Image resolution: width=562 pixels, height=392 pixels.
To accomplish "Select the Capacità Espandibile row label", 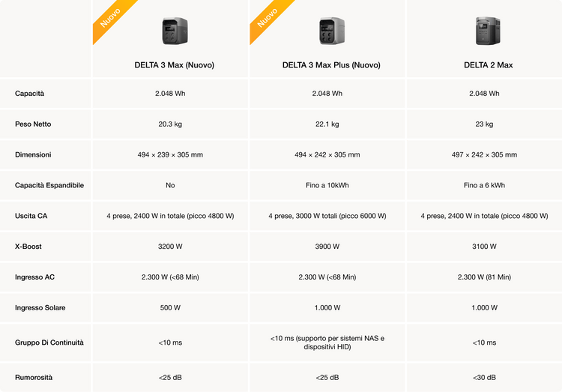I will (49, 185).
